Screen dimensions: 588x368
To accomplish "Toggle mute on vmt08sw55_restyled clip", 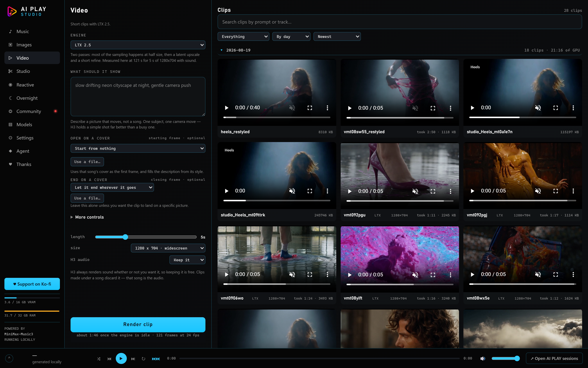I will [415, 108].
